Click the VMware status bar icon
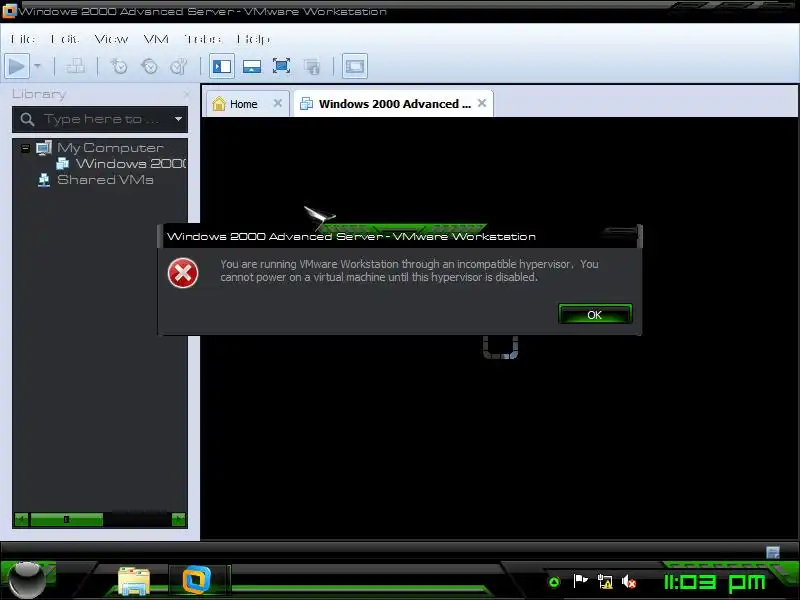The height and width of the screenshot is (600, 800). 773,552
